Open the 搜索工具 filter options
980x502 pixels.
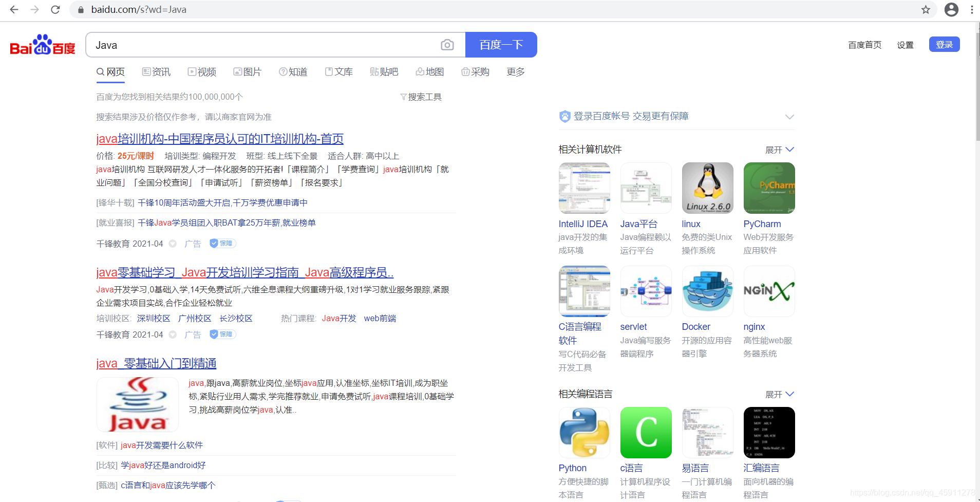(x=421, y=97)
